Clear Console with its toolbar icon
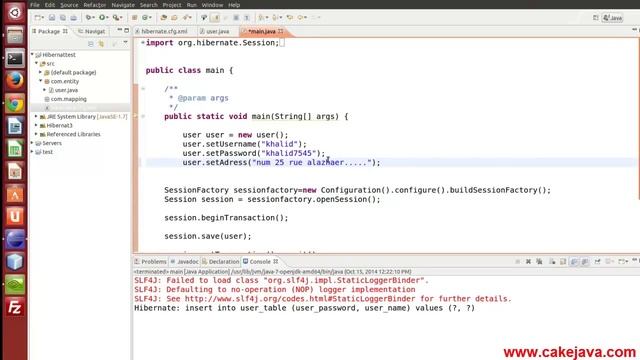Viewport: 640px width, 360px height. [x=552, y=261]
